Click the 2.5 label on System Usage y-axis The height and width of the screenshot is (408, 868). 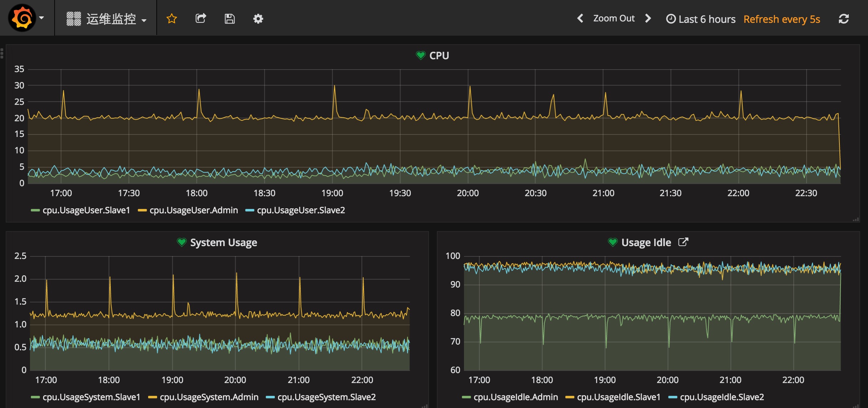click(20, 256)
